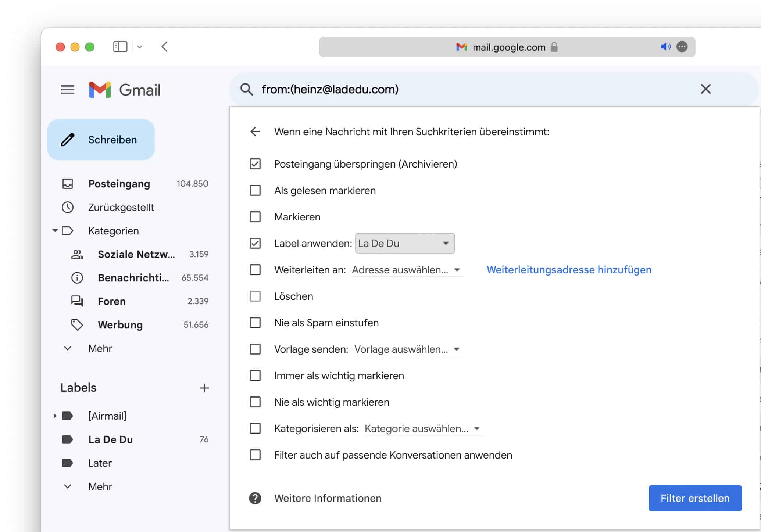Image resolution: width=761 pixels, height=532 pixels.
Task: Open the La De Du label dropdown
Action: click(x=404, y=243)
